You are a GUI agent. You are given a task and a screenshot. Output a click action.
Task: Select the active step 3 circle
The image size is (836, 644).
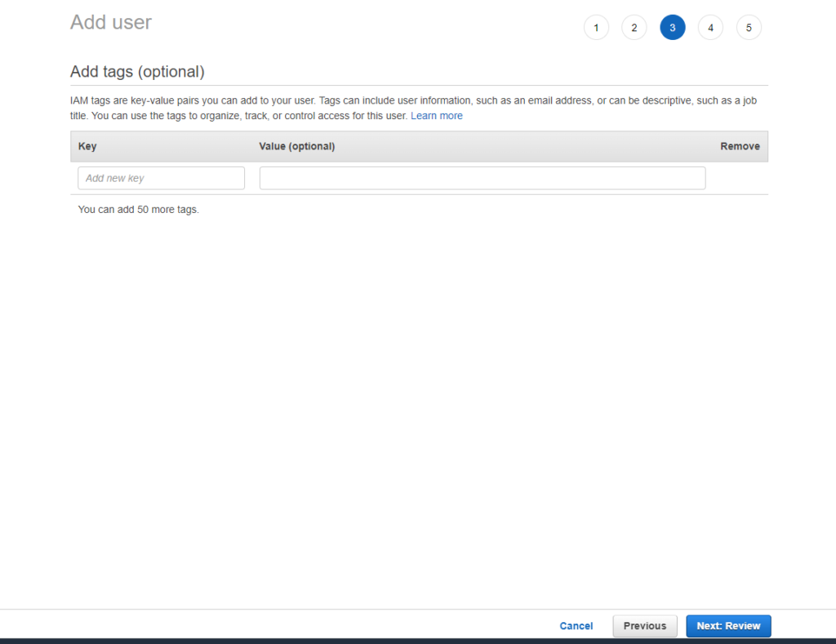pyautogui.click(x=673, y=28)
